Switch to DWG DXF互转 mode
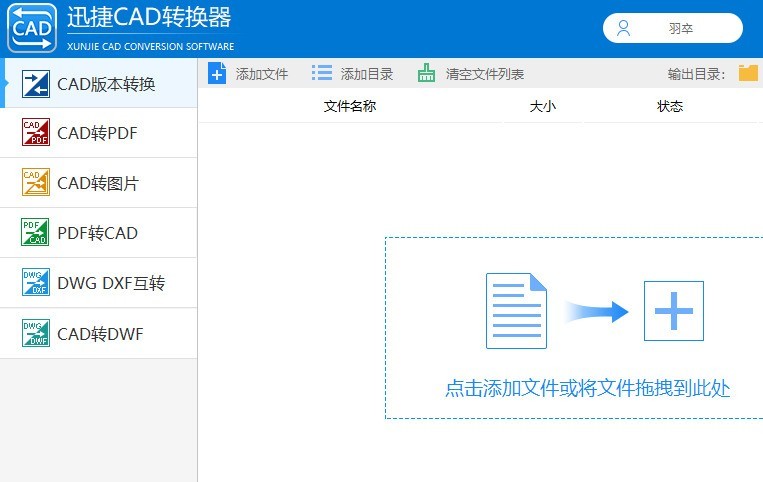763x482 pixels. point(99,283)
